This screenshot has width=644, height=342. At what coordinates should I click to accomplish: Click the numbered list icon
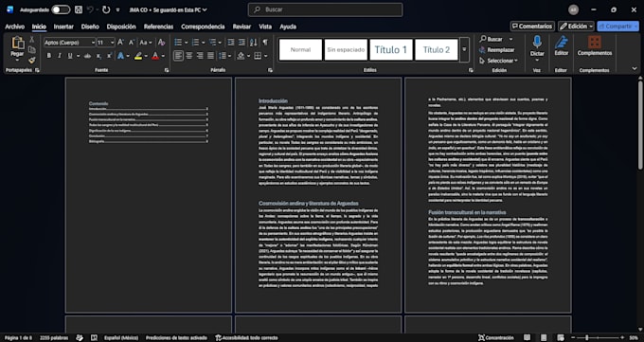click(195, 43)
